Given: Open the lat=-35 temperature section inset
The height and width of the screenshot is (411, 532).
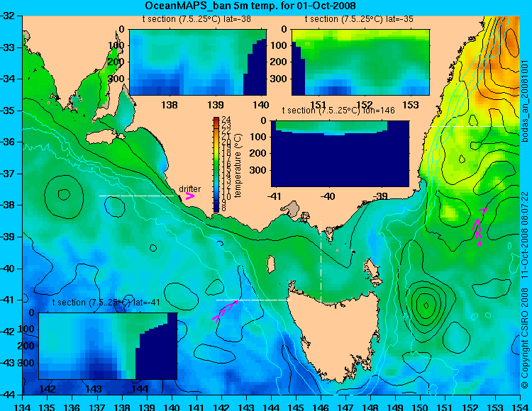Looking at the screenshot, I should pos(360,62).
